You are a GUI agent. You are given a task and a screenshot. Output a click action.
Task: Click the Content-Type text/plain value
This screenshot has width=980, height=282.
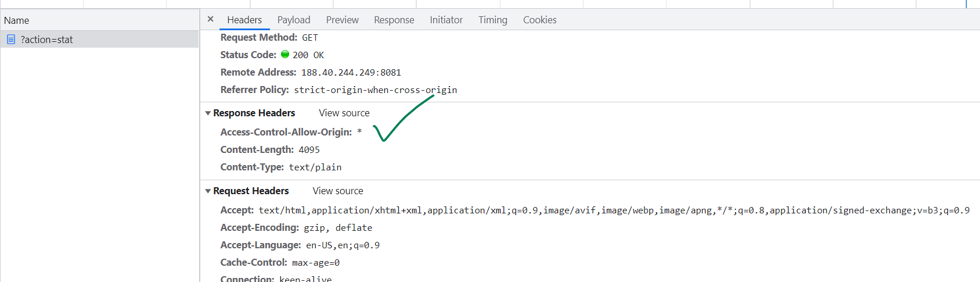pos(315,167)
